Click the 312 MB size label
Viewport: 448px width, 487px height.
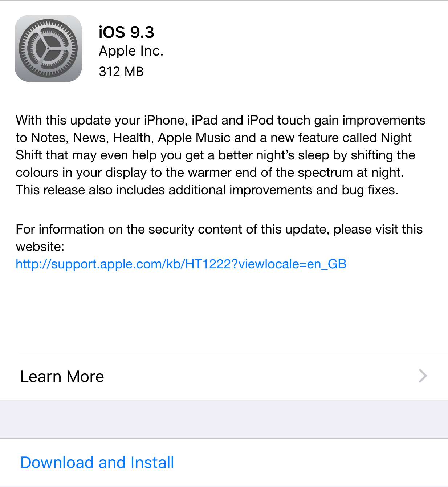(x=121, y=71)
